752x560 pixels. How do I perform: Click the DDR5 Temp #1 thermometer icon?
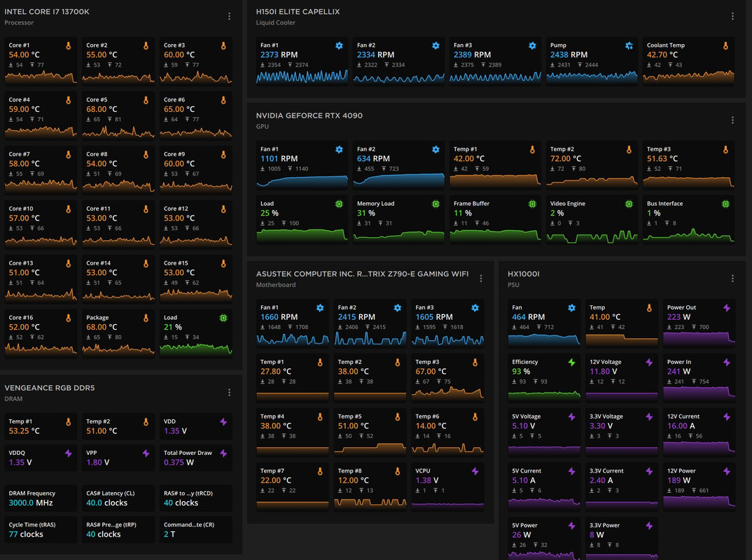click(68, 422)
